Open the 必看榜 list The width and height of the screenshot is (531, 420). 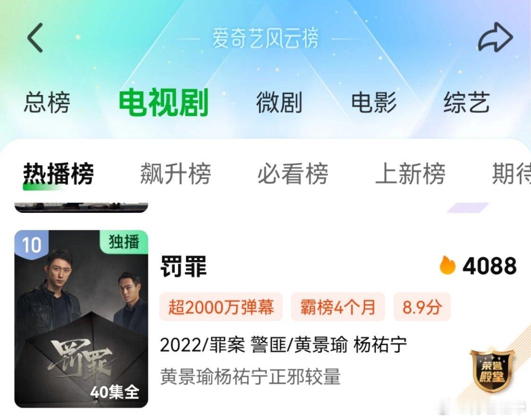[293, 174]
